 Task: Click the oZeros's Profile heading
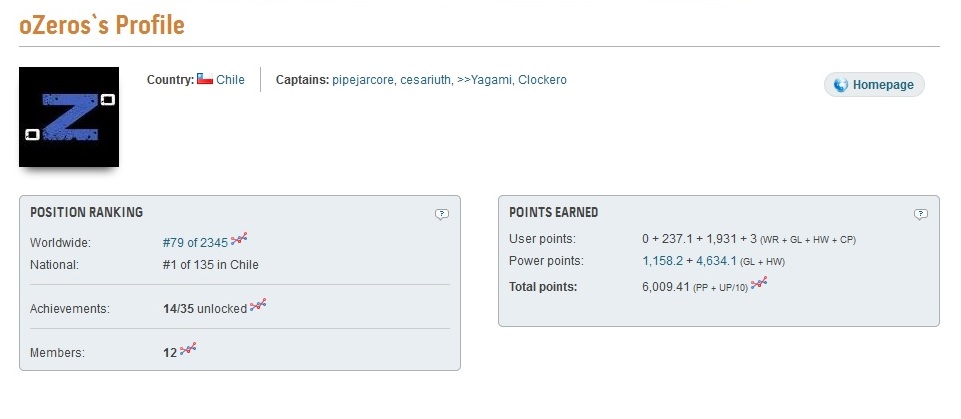pyautogui.click(x=102, y=25)
